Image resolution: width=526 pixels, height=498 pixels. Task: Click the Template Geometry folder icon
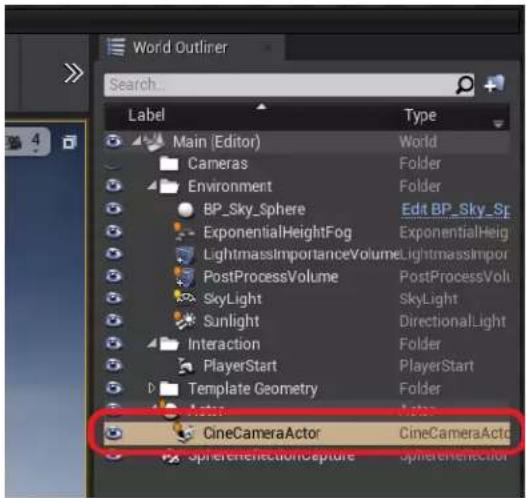click(169, 388)
